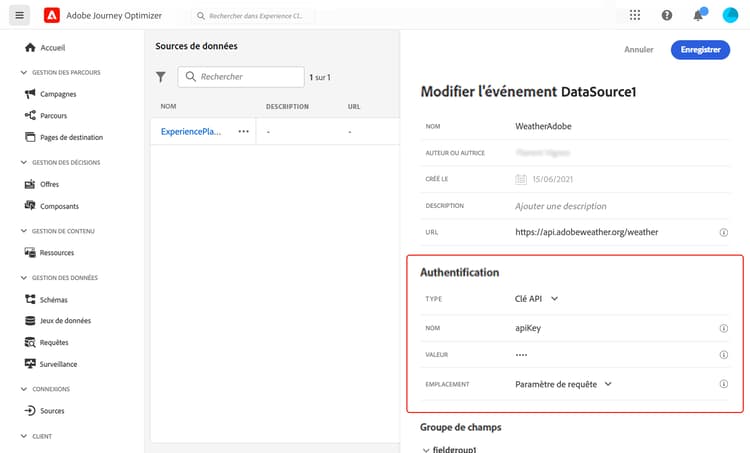Collapse the Gestion des parcours section
This screenshot has height=453, width=750.
point(24,72)
